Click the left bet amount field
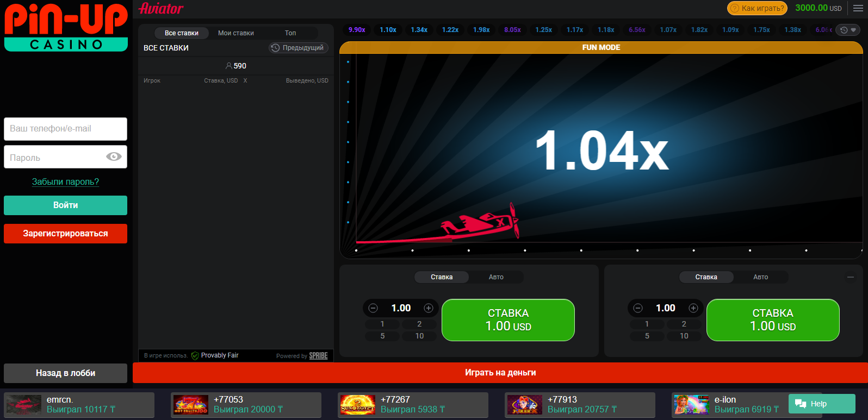868x420 pixels. 401,308
